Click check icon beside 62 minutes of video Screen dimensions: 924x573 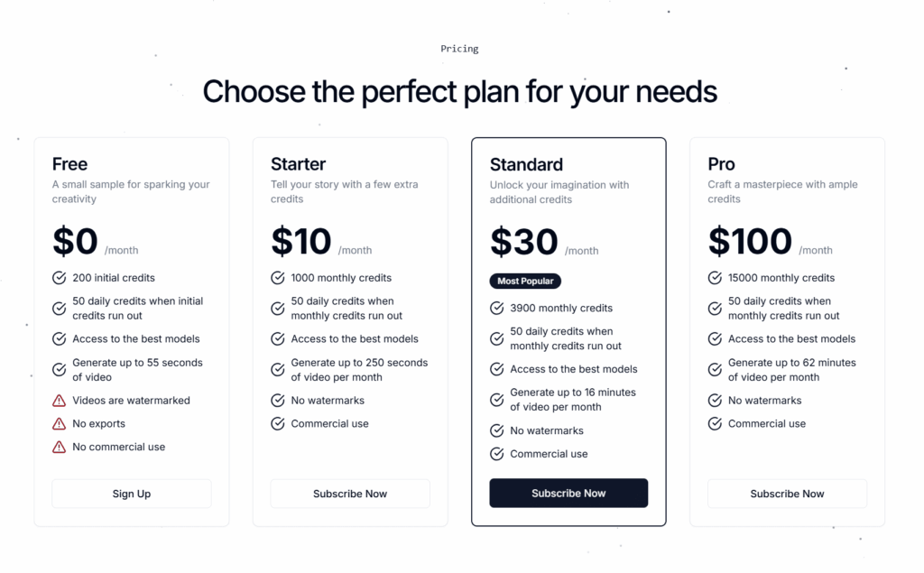[715, 370]
